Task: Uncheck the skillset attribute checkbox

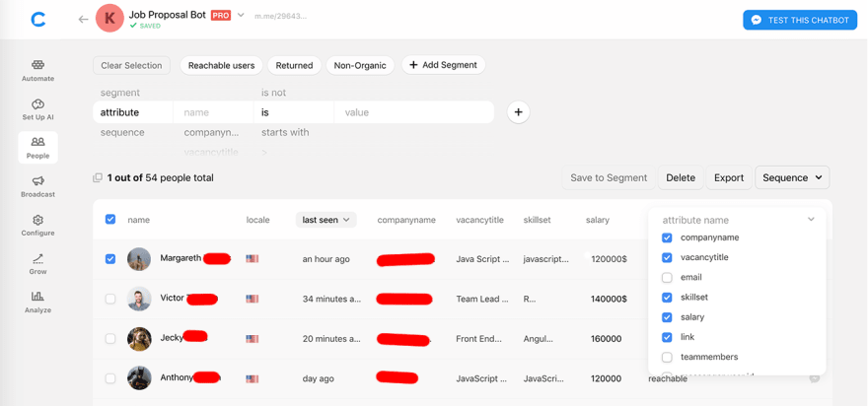Action: pyautogui.click(x=667, y=298)
